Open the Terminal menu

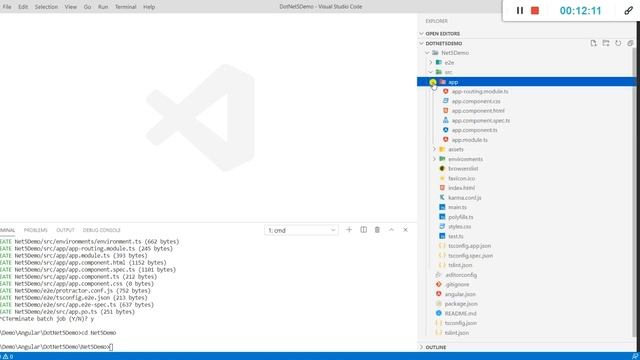pos(125,7)
